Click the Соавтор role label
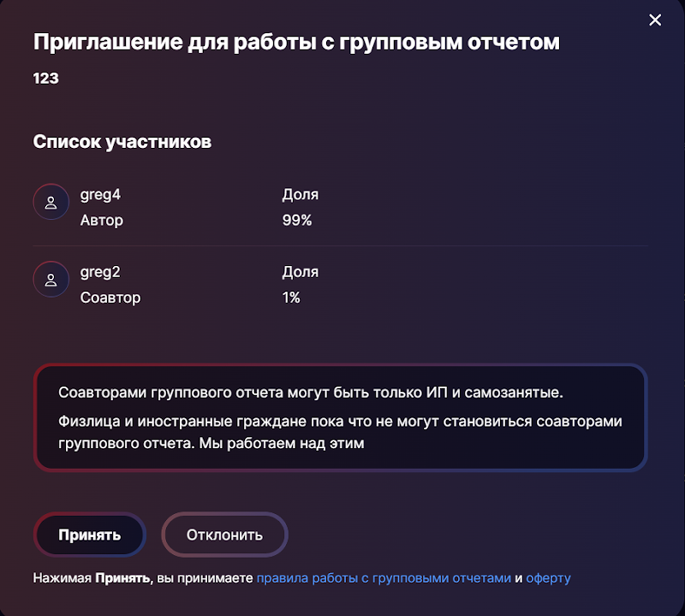 point(110,298)
